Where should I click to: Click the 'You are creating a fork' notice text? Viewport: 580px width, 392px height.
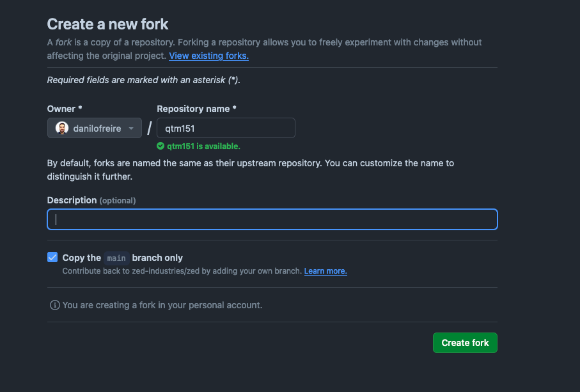162,305
